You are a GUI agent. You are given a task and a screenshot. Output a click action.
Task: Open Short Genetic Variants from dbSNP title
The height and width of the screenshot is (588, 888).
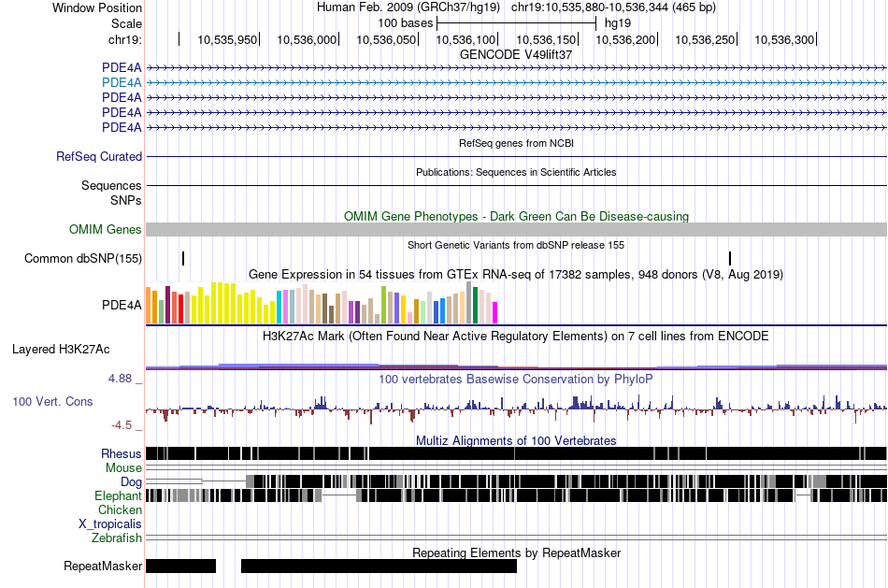(516, 245)
